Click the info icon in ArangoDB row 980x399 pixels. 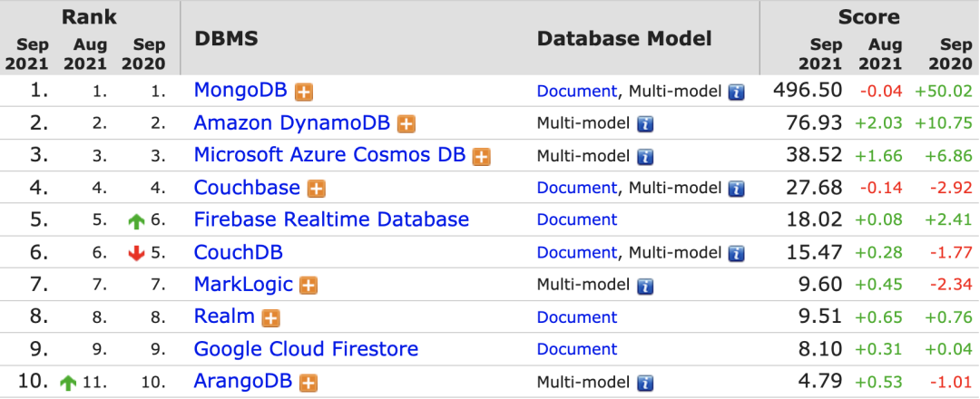(645, 383)
